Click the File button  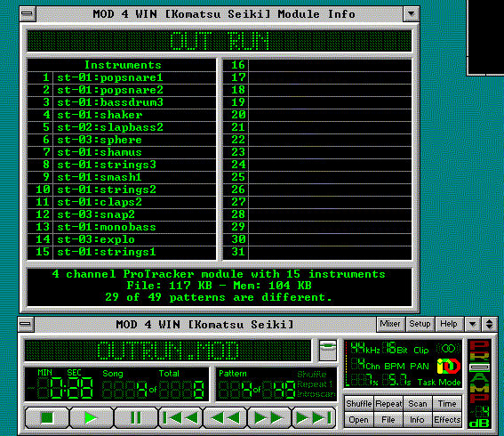click(x=388, y=420)
